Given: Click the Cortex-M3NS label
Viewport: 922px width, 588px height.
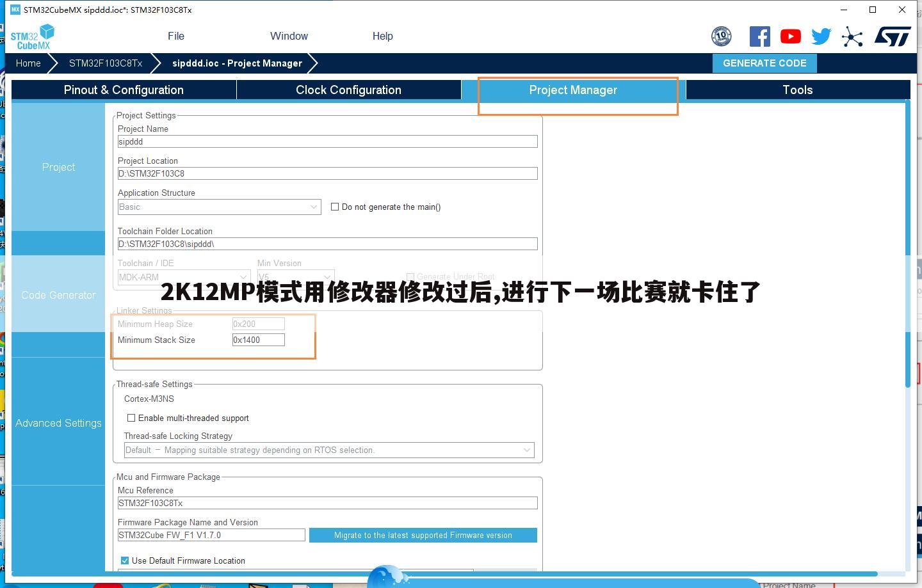Looking at the screenshot, I should pos(149,399).
